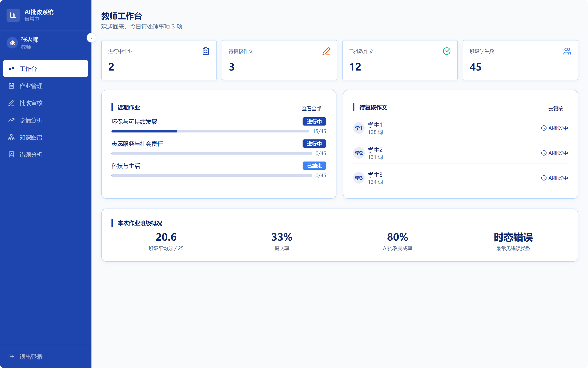
Task: Click the 退出登录 logout arrow icon
Action: 11,357
